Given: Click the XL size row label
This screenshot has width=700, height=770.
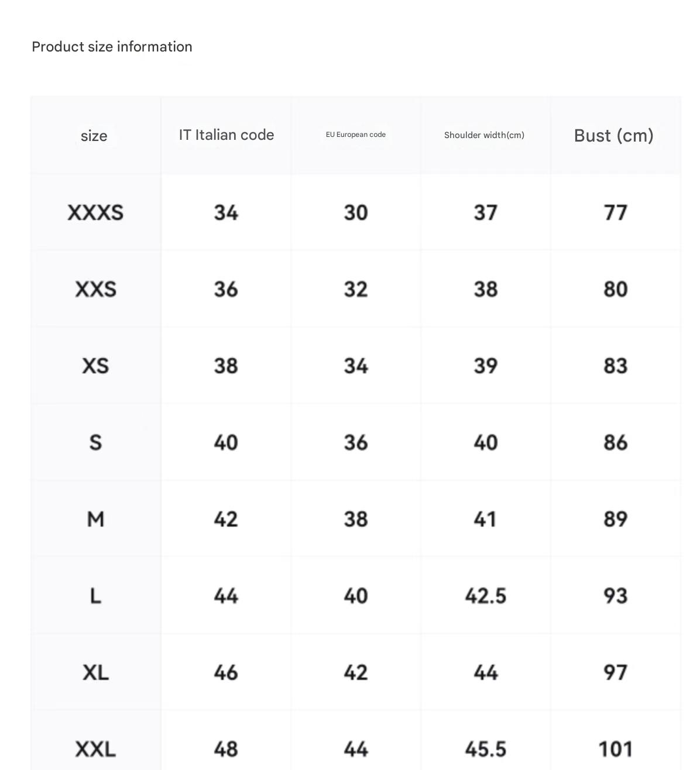Looking at the screenshot, I should (95, 672).
